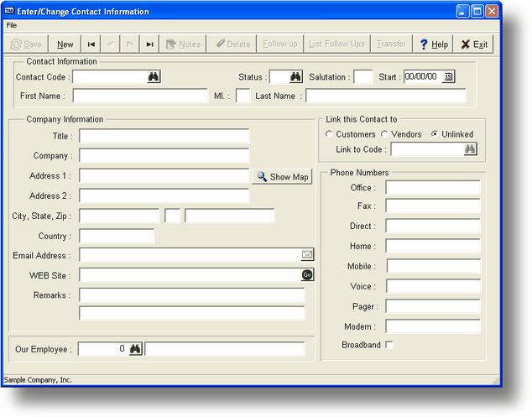Minimize the Contact Information window
Screen dimensions: 532x417
(x=462, y=11)
